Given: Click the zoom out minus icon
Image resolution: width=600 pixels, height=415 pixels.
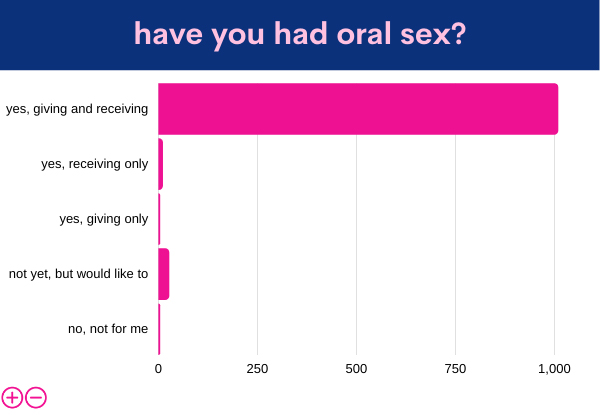Looking at the screenshot, I should [36, 397].
